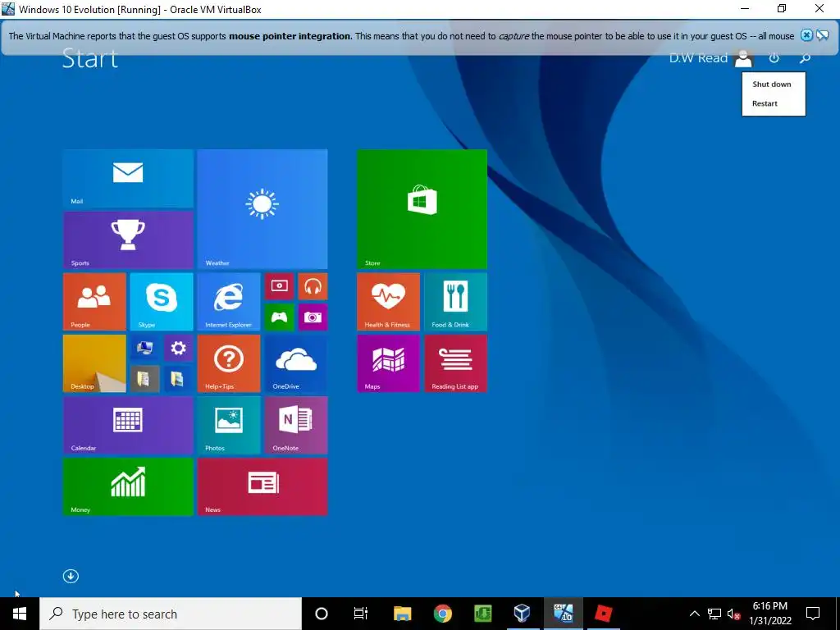Open the Reading List app tile

coord(456,363)
